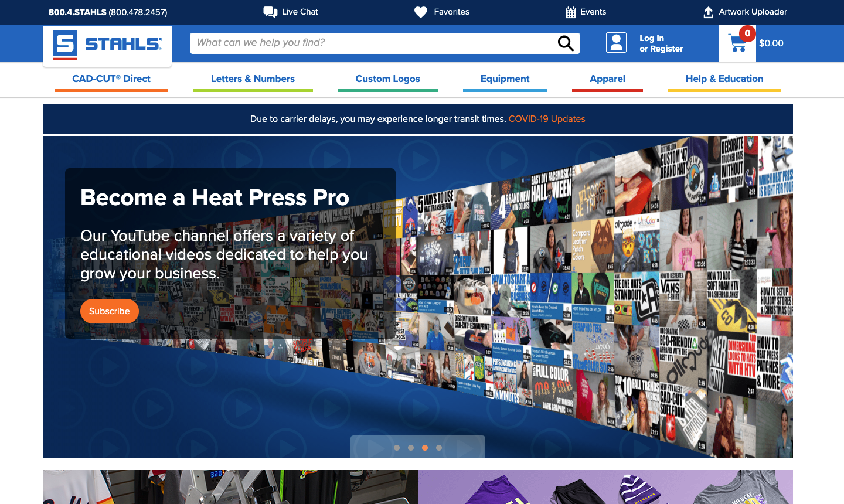
Task: Open the shopping cart icon
Action: tap(737, 43)
